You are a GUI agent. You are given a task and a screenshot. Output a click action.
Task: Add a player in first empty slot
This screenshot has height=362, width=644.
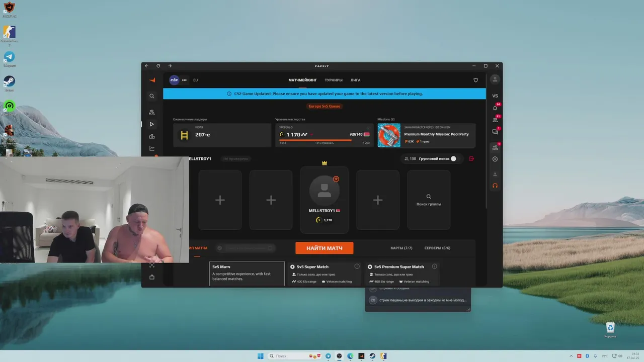click(220, 200)
